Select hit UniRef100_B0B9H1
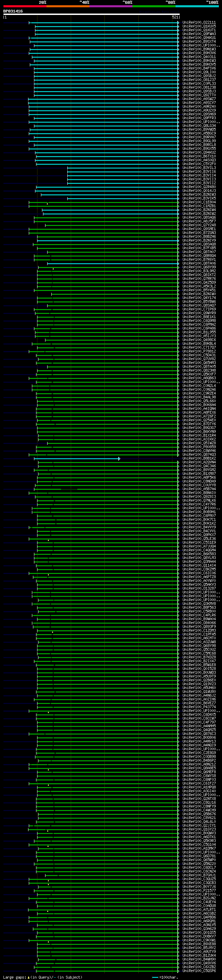The width and height of the screenshot is (222, 980). (x=199, y=512)
